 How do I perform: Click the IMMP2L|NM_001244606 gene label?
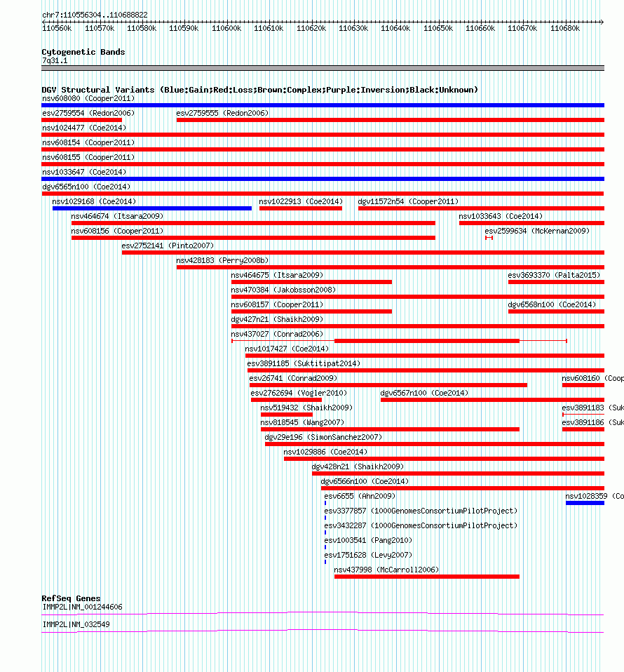82,607
